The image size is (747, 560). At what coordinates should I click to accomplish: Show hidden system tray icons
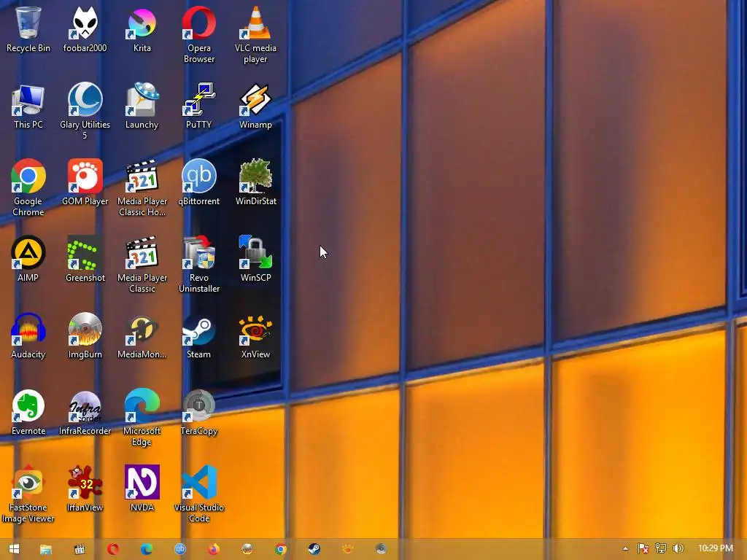tap(625, 548)
